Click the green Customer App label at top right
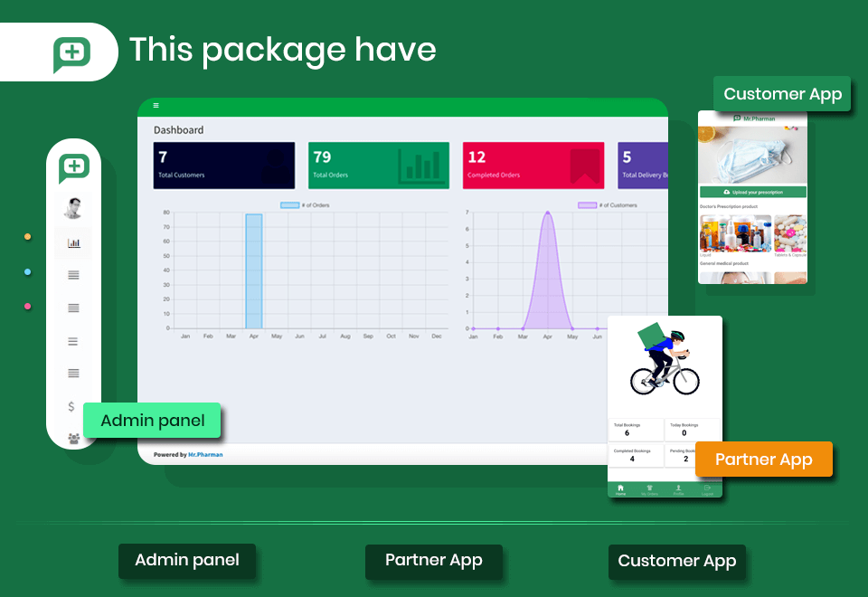This screenshot has height=597, width=868. coord(782,93)
